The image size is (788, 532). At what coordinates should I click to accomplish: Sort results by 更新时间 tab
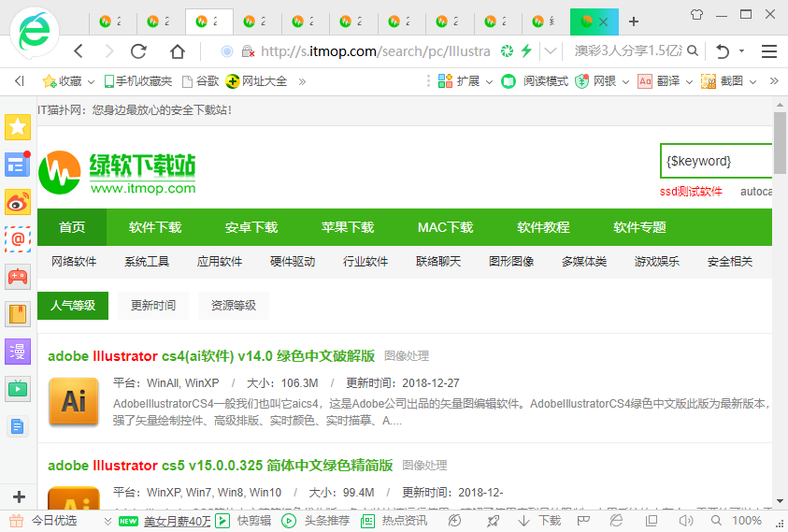point(153,305)
